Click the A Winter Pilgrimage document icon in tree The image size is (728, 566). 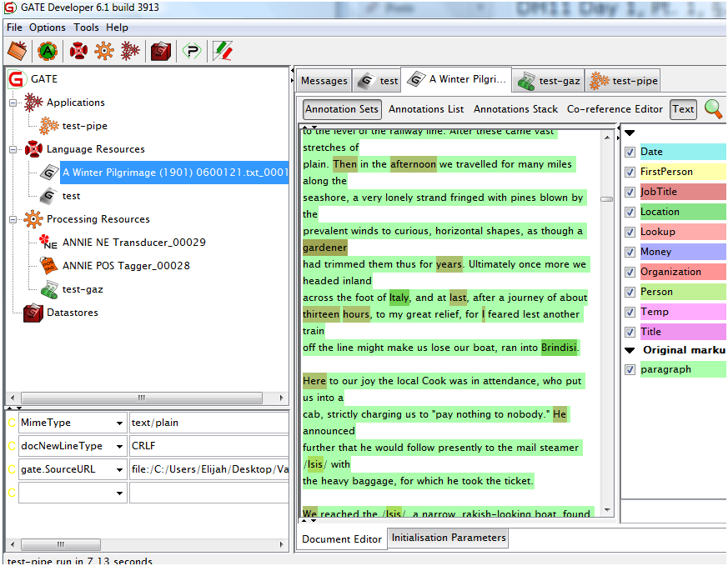(49, 172)
